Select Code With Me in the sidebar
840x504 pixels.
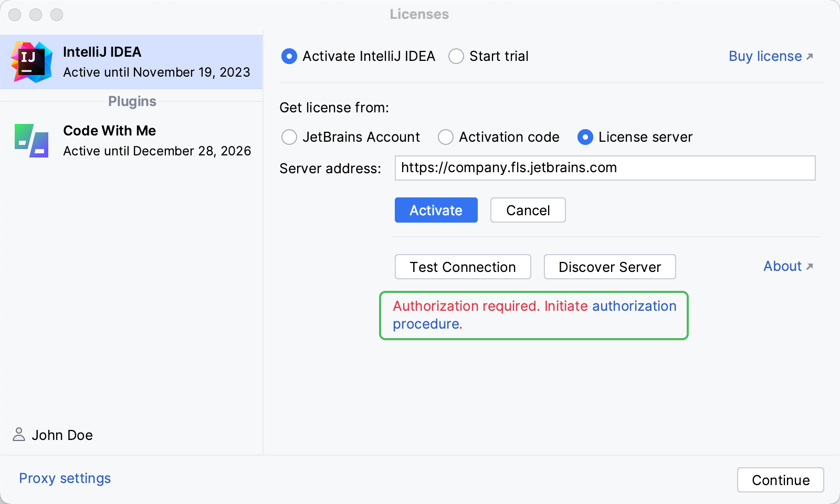pos(131,140)
